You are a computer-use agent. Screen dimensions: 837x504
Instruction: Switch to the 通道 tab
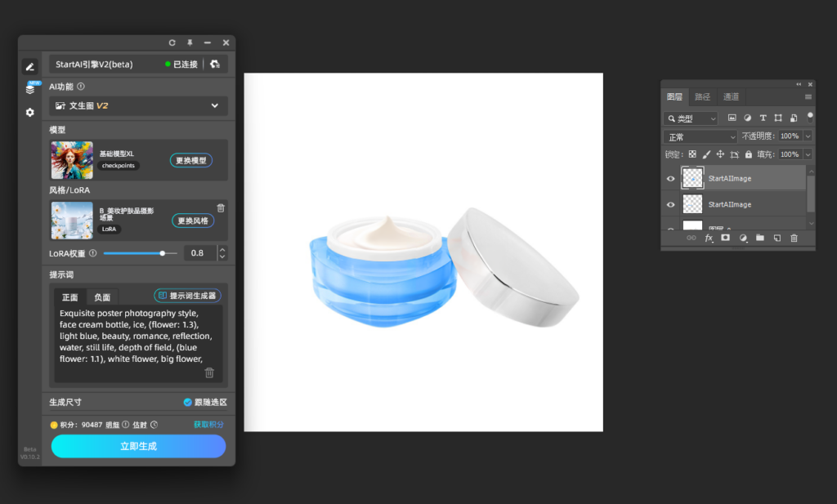[x=731, y=96]
